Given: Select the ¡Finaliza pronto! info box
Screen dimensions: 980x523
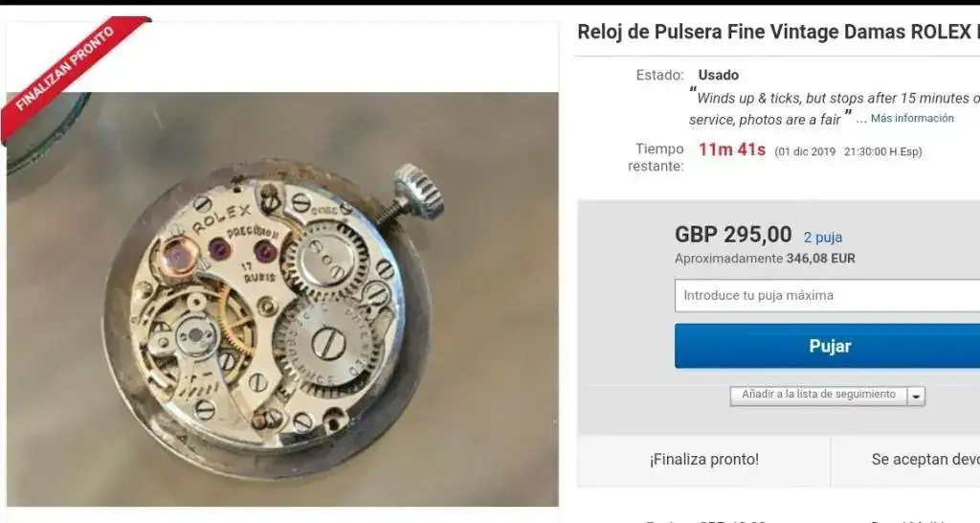Looking at the screenshot, I should pos(703,460).
